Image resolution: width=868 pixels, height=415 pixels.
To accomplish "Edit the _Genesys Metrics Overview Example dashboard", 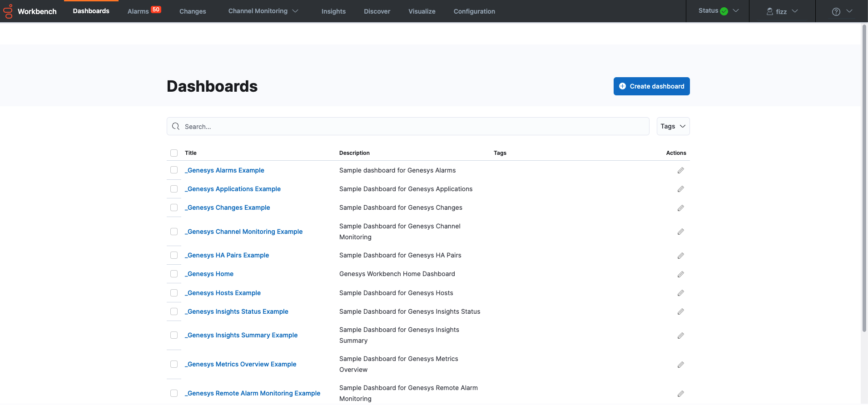I will point(680,365).
